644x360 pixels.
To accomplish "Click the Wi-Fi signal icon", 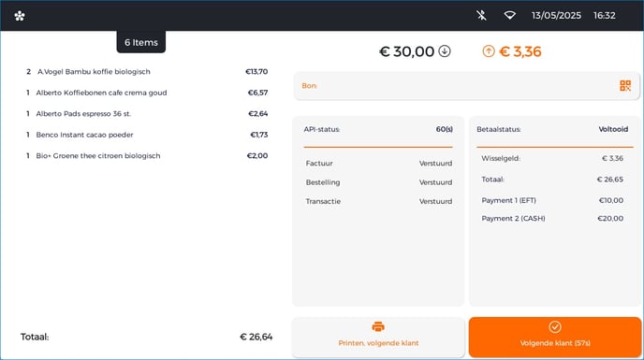I will 510,15.
